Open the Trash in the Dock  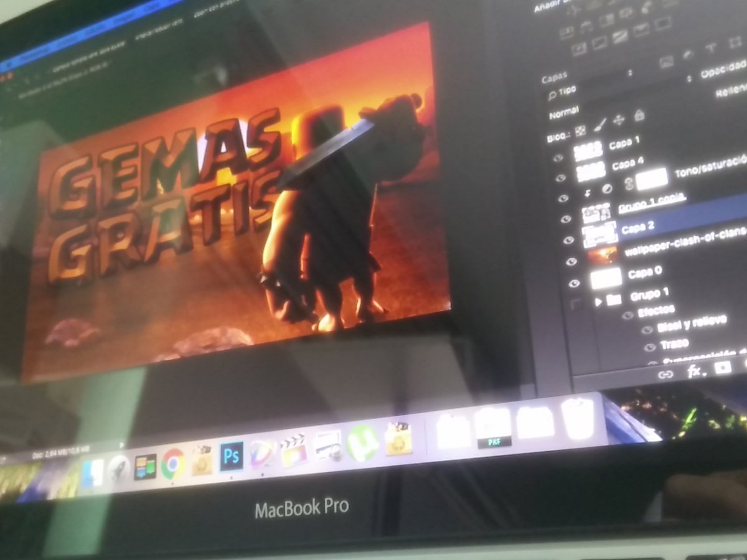click(x=577, y=418)
